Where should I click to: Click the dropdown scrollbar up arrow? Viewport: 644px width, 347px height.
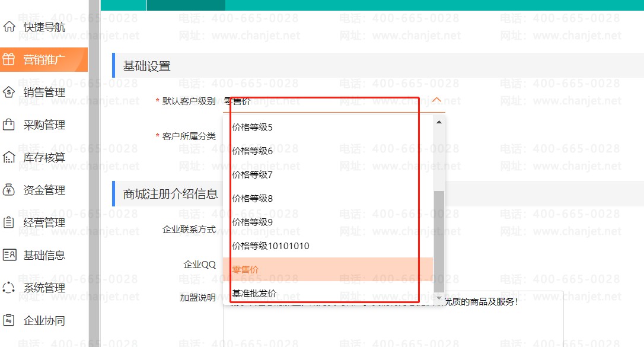439,122
